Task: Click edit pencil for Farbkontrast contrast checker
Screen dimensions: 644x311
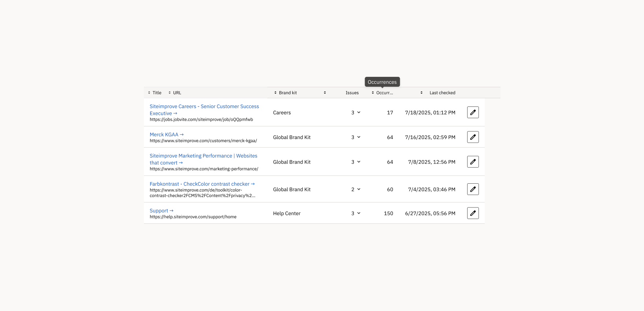Action: point(473,189)
